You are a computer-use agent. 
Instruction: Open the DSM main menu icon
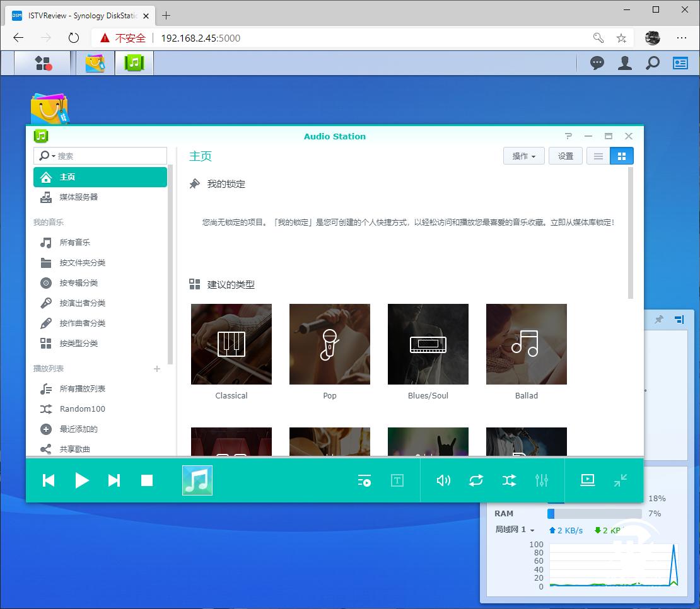[x=42, y=63]
